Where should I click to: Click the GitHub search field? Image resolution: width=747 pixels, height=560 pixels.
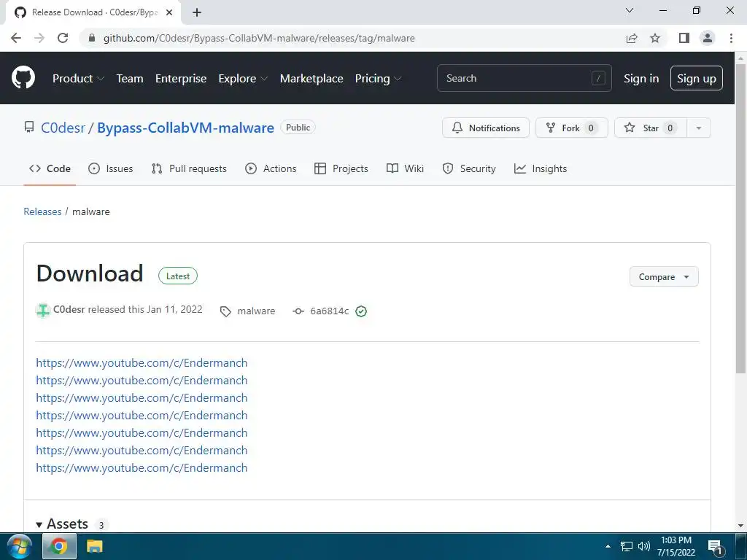pyautogui.click(x=524, y=78)
